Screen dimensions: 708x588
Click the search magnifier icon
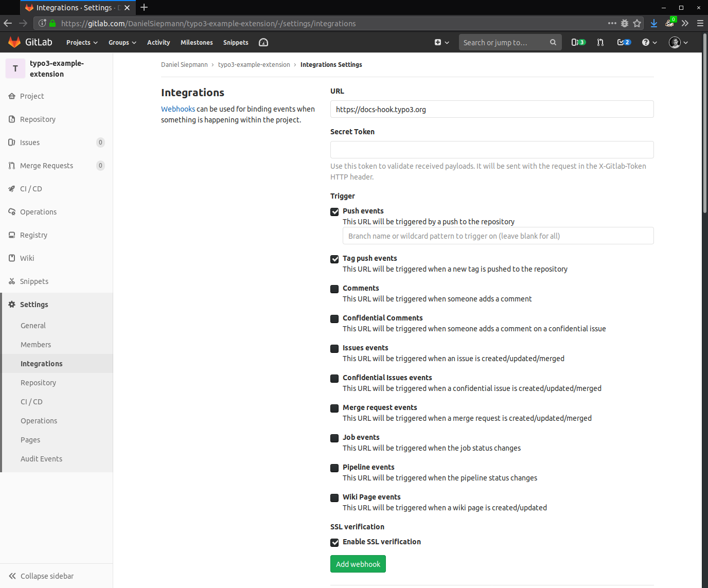point(553,42)
